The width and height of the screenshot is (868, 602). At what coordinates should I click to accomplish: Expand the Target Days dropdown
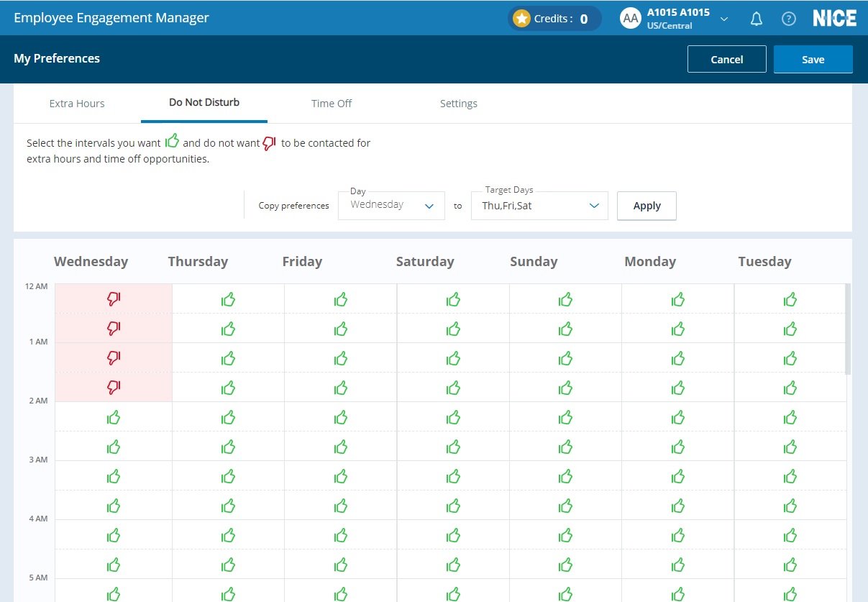tap(539, 206)
